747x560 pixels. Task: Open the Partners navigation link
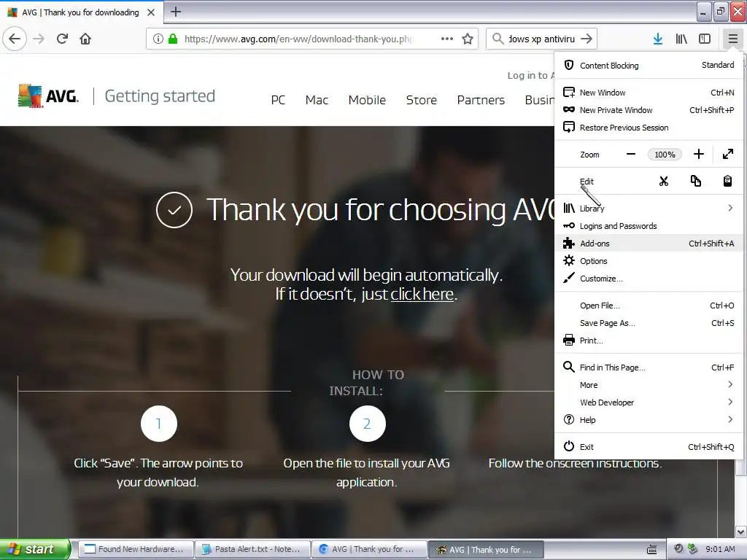tap(481, 100)
